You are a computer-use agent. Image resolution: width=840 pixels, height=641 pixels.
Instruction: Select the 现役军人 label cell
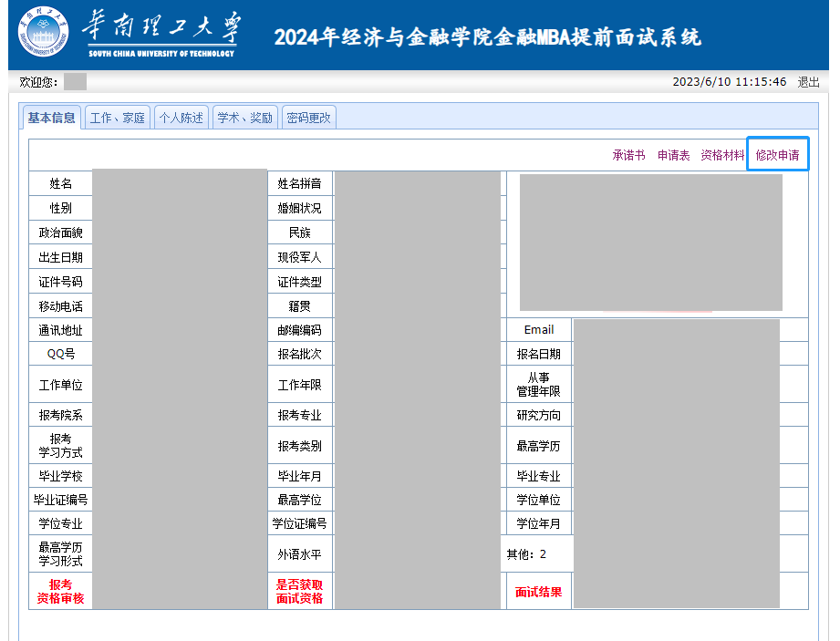point(299,257)
